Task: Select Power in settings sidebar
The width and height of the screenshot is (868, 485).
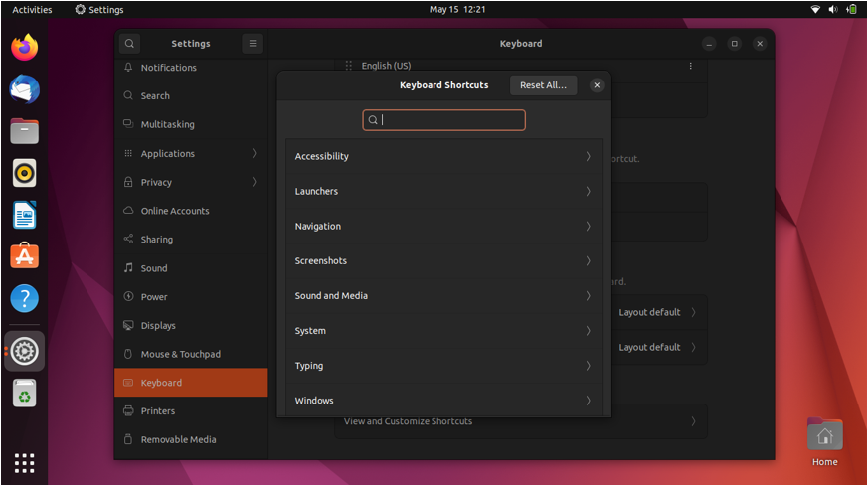Action: 191,297
